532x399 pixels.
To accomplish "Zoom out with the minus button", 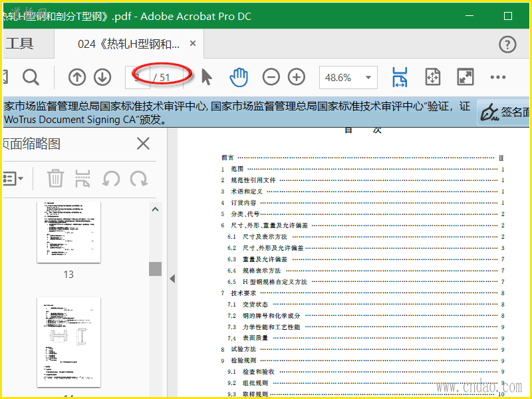I will (271, 77).
